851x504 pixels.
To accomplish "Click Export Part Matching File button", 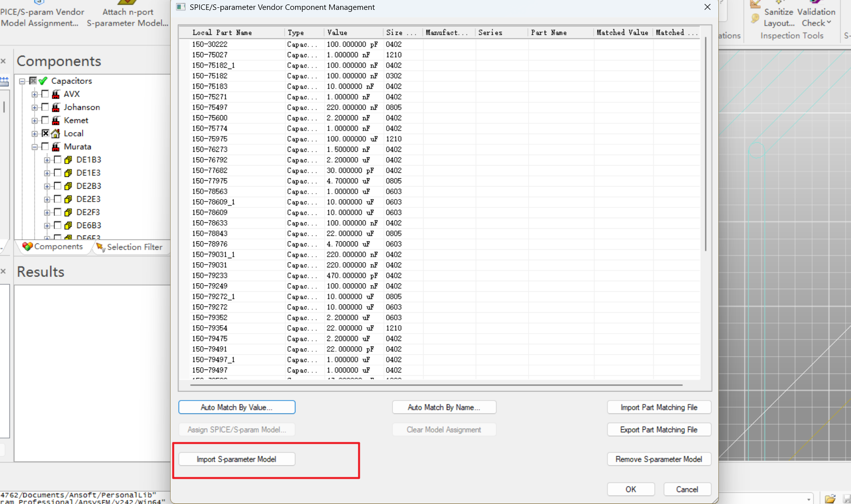I will click(x=659, y=430).
